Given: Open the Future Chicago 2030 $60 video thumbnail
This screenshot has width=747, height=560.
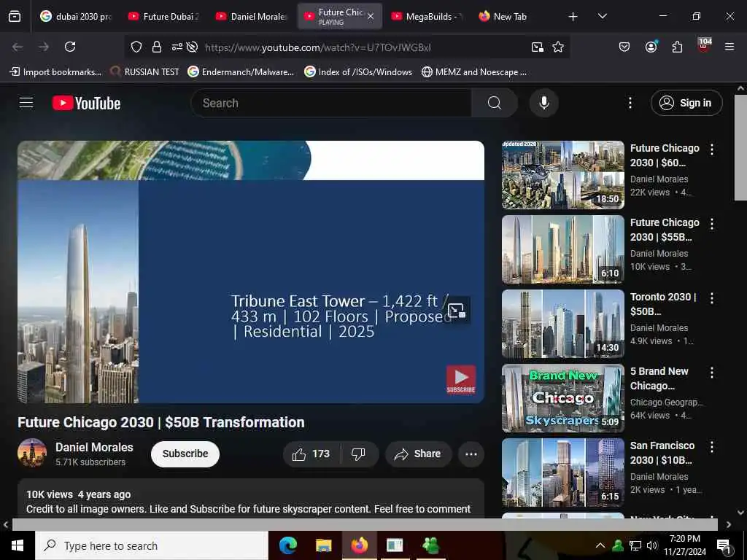Looking at the screenshot, I should [562, 175].
